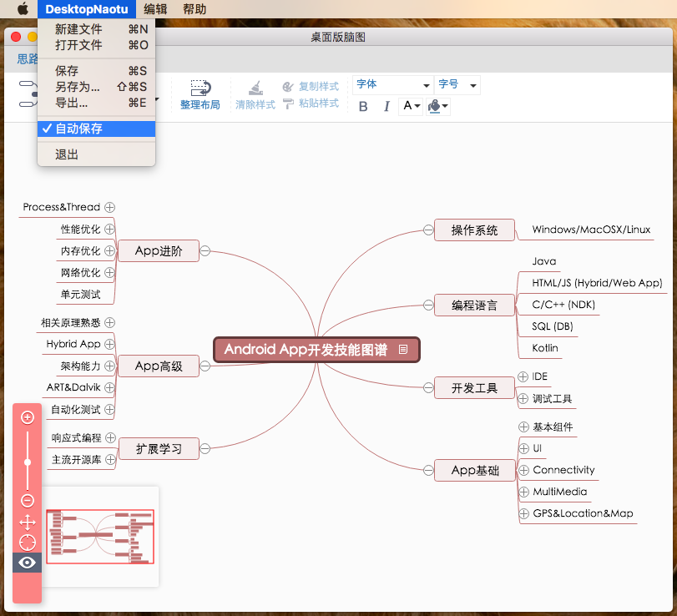The image size is (677, 616).
Task: Click the minimap thumbnail preview
Action: pos(100,536)
